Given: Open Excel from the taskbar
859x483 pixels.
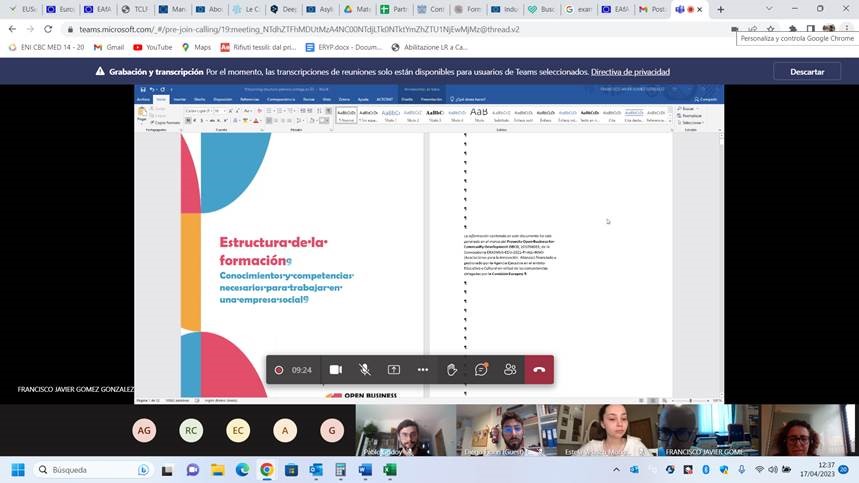Looking at the screenshot, I should (x=390, y=470).
